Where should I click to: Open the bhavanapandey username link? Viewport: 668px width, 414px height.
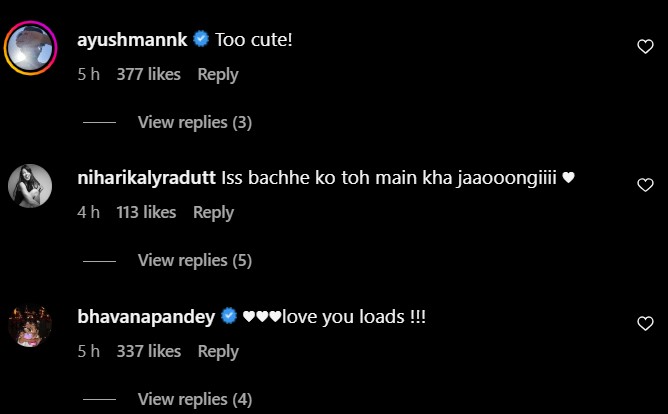tap(146, 317)
